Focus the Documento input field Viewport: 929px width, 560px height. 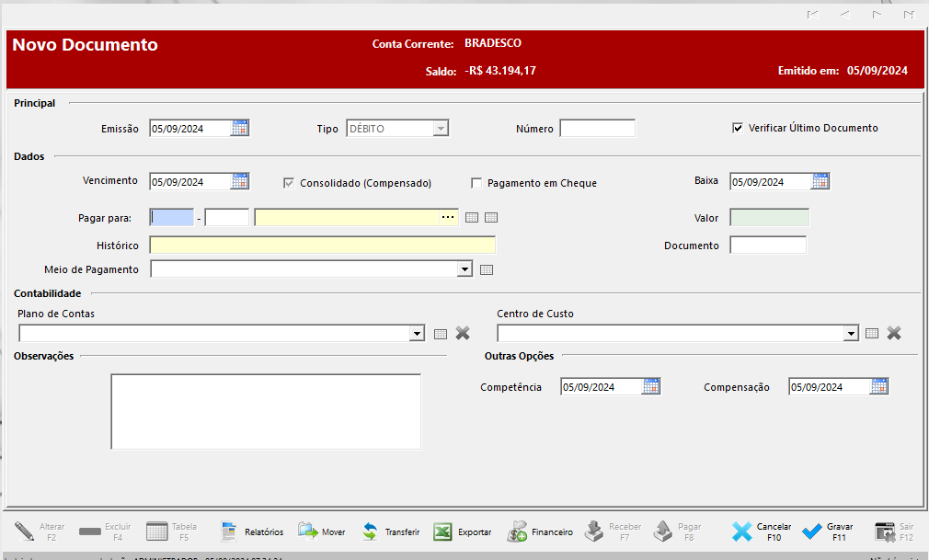point(768,245)
